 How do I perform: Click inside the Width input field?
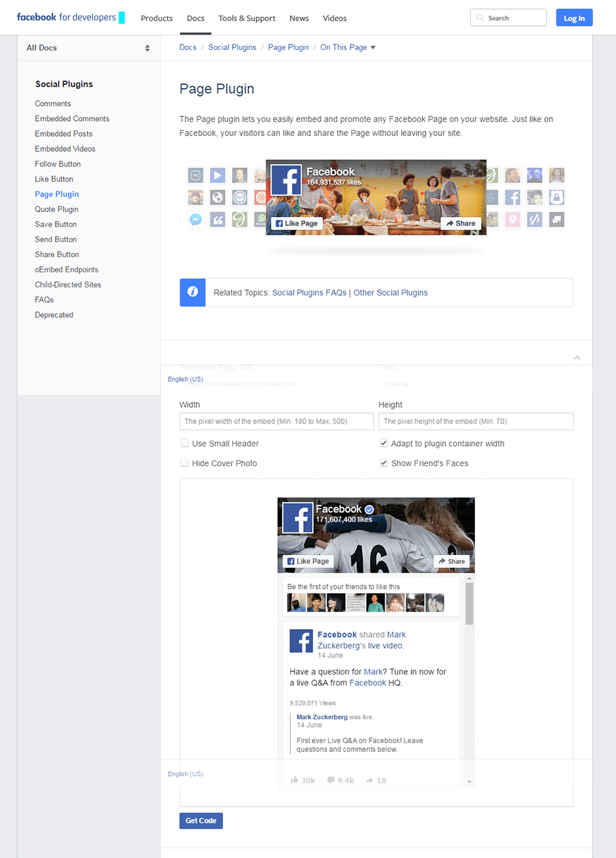point(276,421)
